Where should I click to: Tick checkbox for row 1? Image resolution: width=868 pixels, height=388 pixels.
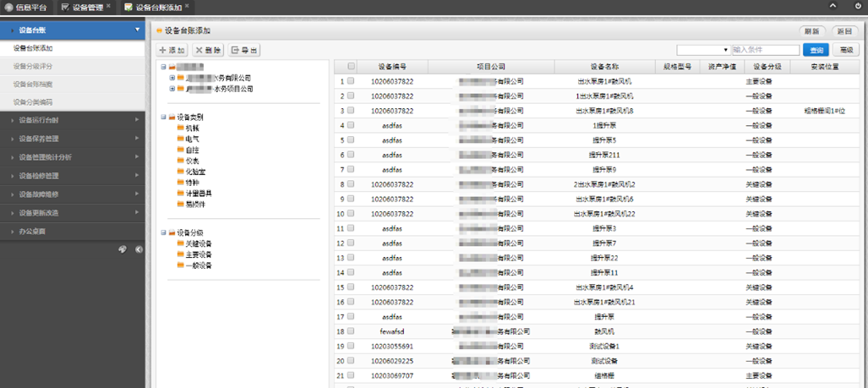(x=351, y=81)
